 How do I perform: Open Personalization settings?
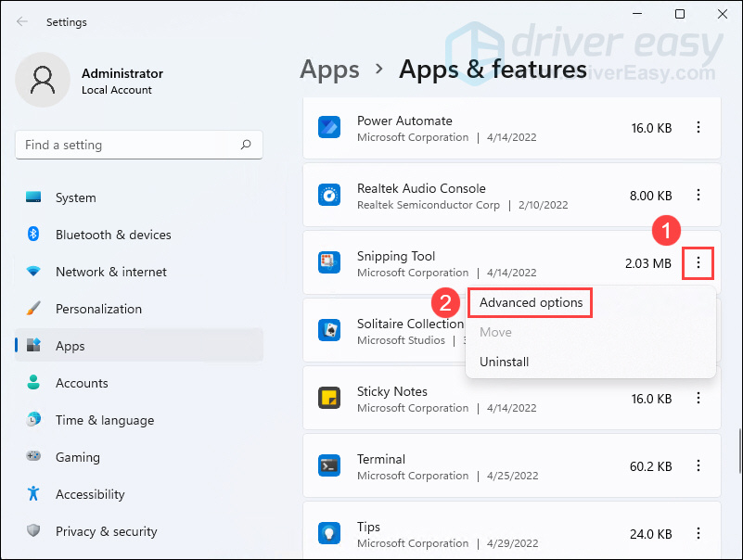point(139,308)
